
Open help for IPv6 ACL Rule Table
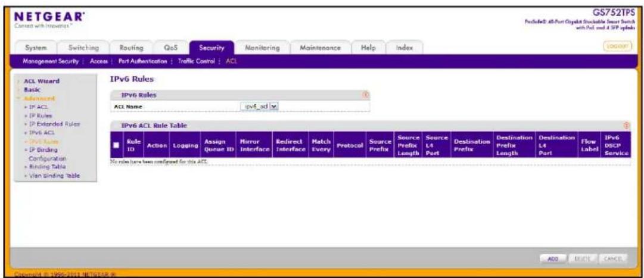pos(627,126)
